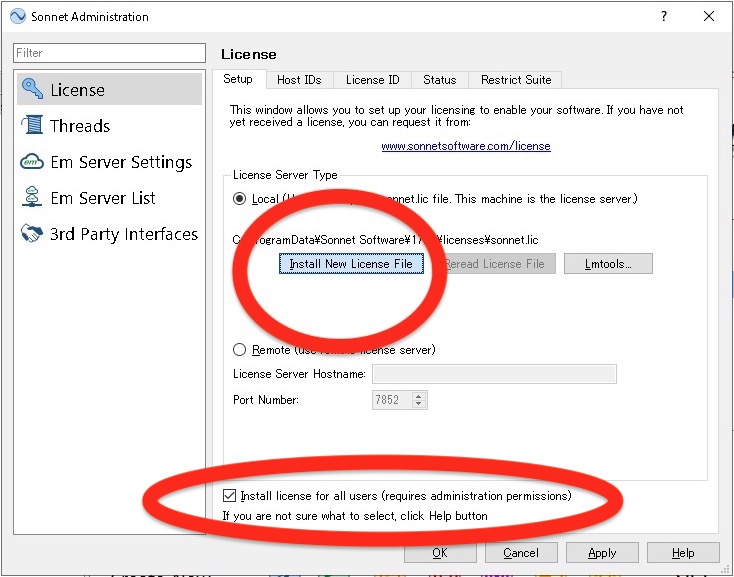Switch to the Host IDs tab

point(299,80)
